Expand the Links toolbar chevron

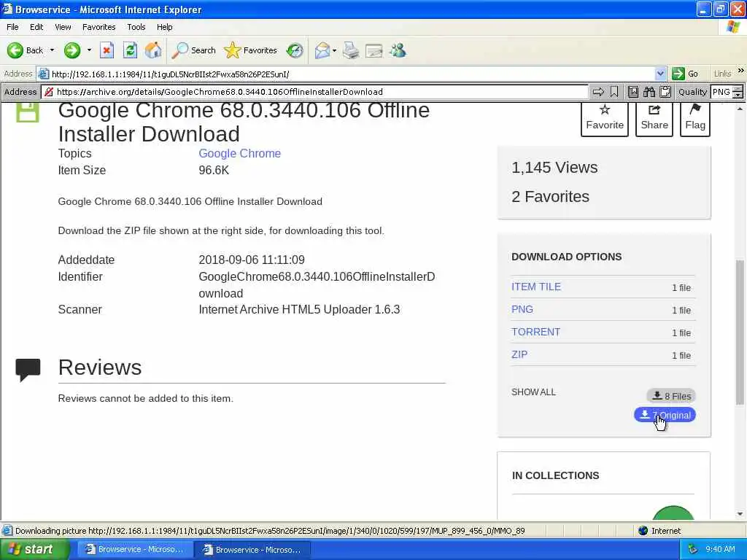click(x=741, y=71)
